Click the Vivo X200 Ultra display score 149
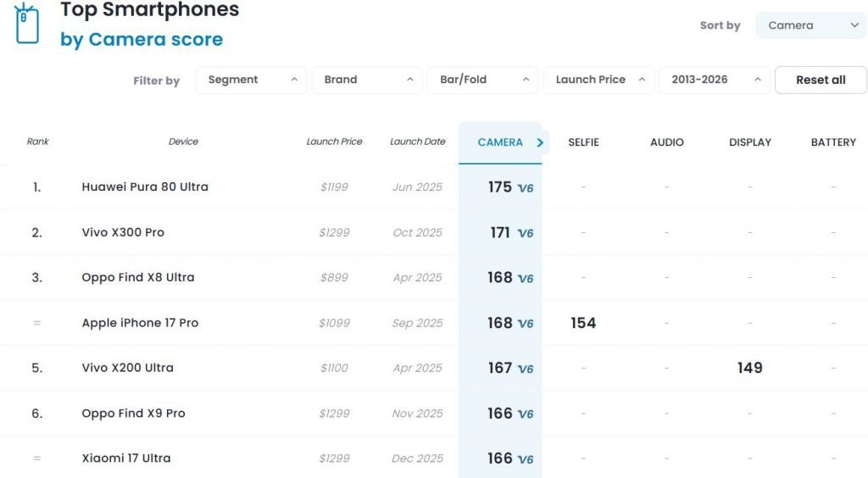The height and width of the screenshot is (478, 868). tap(749, 368)
